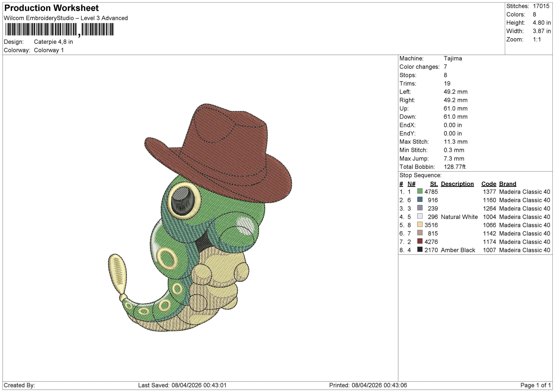Image resolution: width=555 pixels, height=392 pixels.
Task: Click 'Madeira Classic 40' brand in row 3
Action: coord(524,209)
